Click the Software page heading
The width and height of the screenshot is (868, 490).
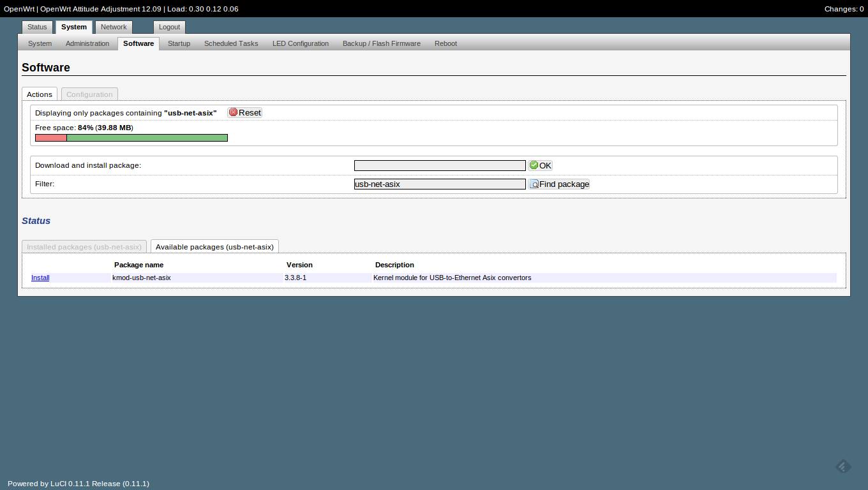(x=46, y=68)
